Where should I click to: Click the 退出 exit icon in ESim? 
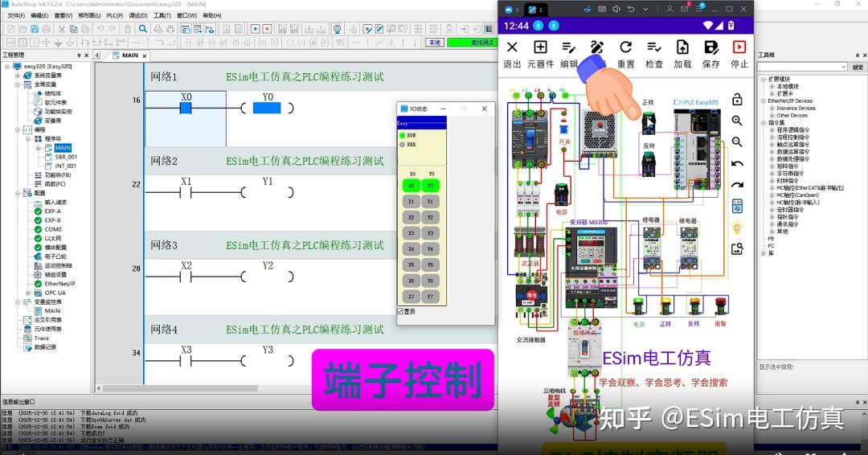coord(512,47)
